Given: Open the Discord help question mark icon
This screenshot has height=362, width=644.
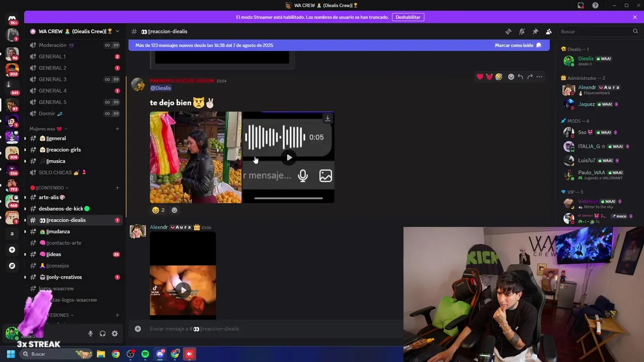Looking at the screenshot, I should 595,6.
